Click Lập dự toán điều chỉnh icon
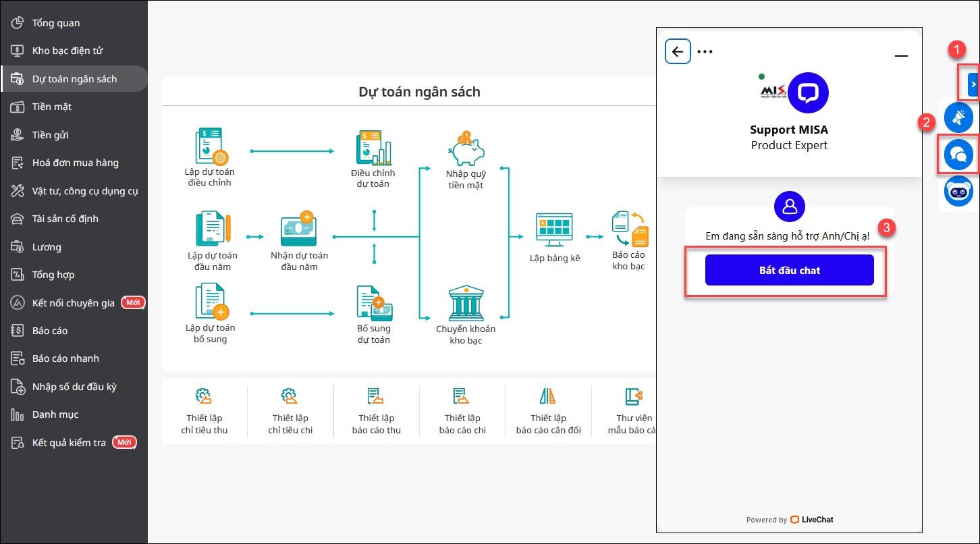Screen dimensions: 980x544 click(x=211, y=146)
